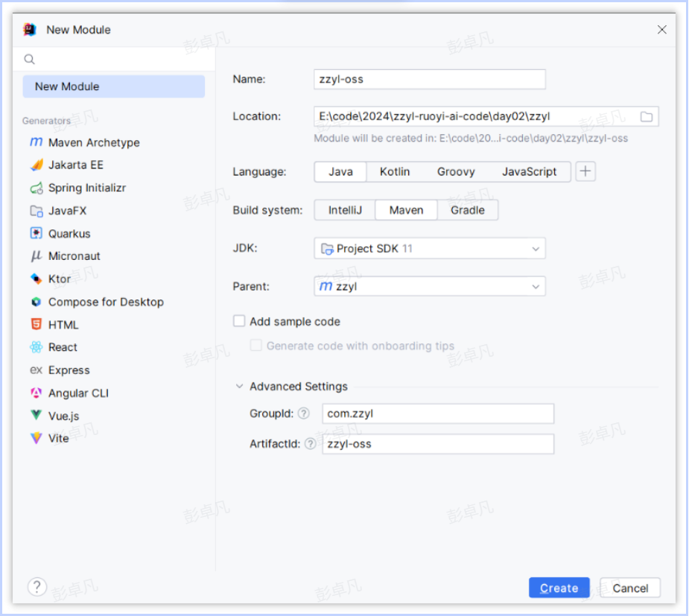689x616 pixels.
Task: Click the Angular CLI icon
Action: (36, 393)
